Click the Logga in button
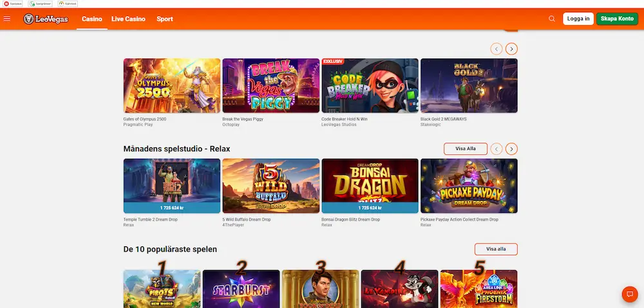 pyautogui.click(x=578, y=19)
